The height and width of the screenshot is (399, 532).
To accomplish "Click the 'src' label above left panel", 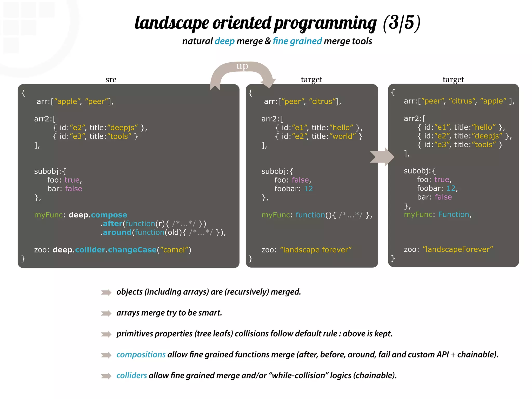I will [x=111, y=79].
